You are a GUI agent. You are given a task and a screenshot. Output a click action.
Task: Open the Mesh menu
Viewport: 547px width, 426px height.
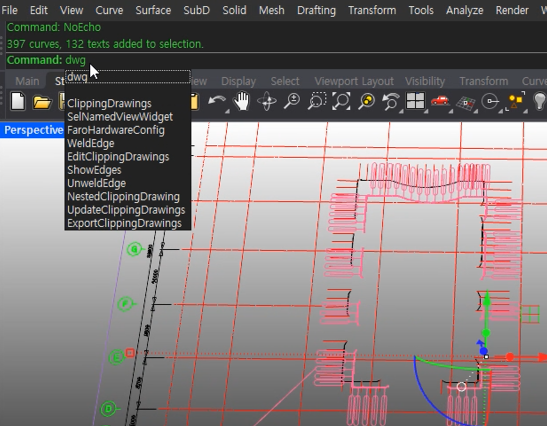272,10
